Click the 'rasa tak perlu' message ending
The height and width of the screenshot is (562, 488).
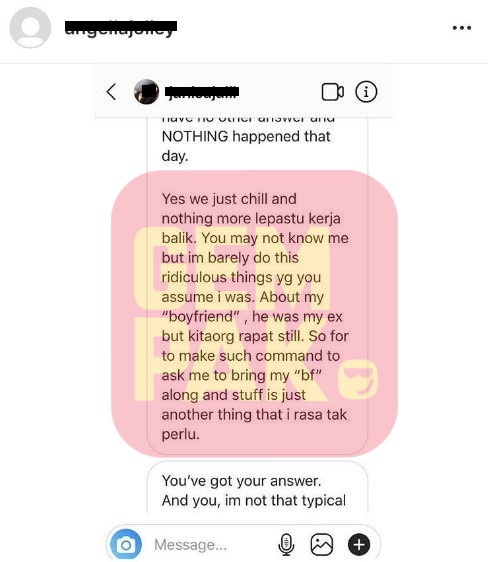254,424
